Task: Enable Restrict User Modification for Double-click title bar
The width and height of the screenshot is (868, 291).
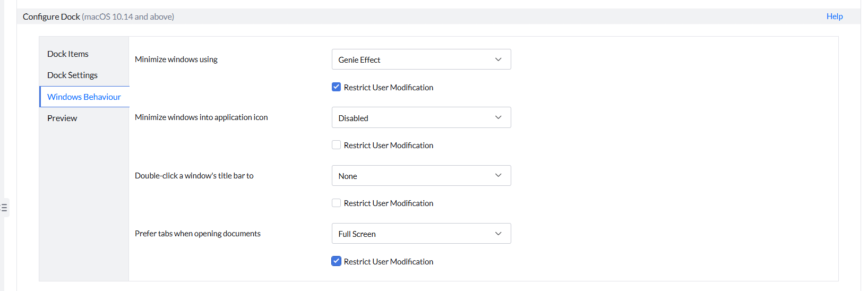Action: (336, 203)
